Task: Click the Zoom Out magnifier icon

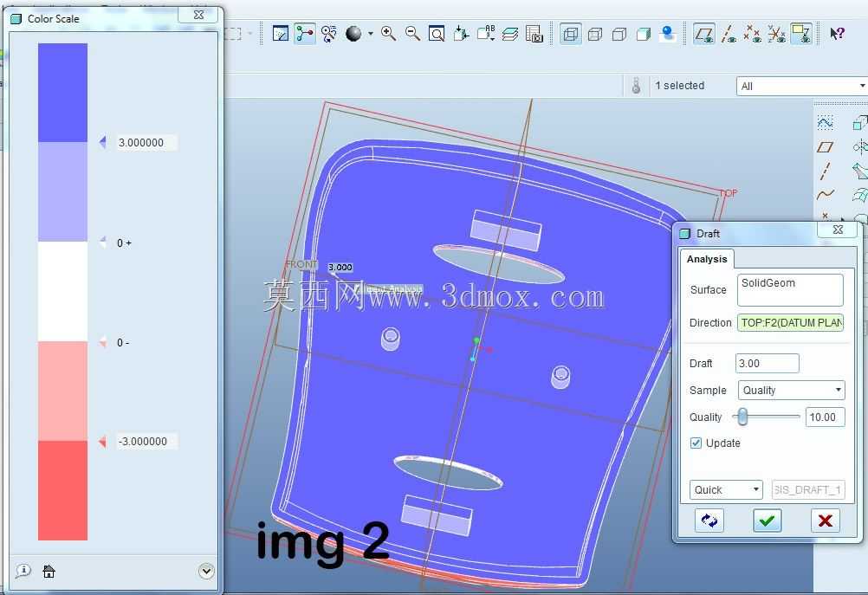Action: [412, 34]
